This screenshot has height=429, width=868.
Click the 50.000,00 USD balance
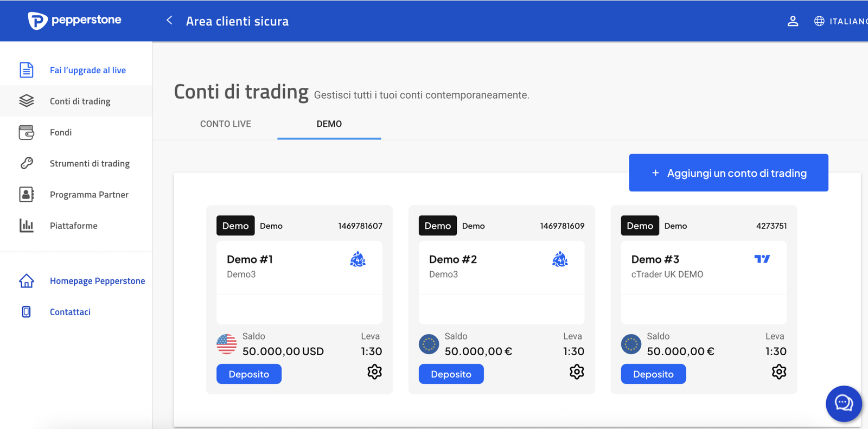pyautogui.click(x=283, y=351)
